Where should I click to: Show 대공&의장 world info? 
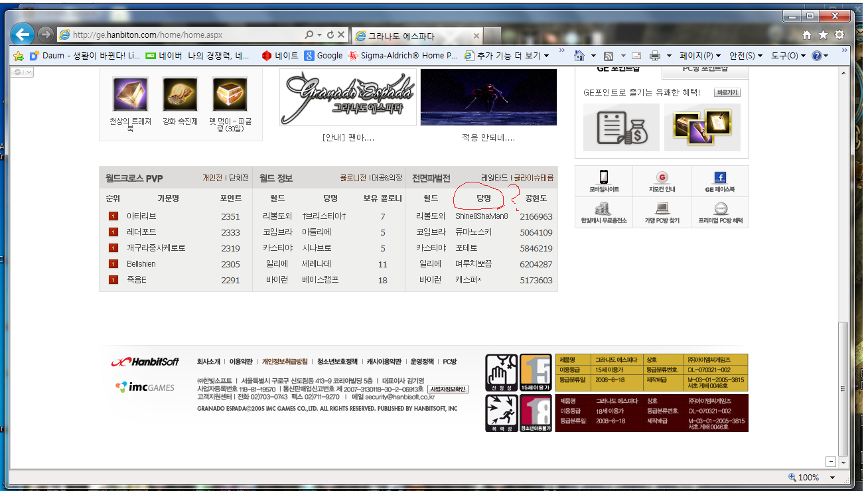pos(387,178)
